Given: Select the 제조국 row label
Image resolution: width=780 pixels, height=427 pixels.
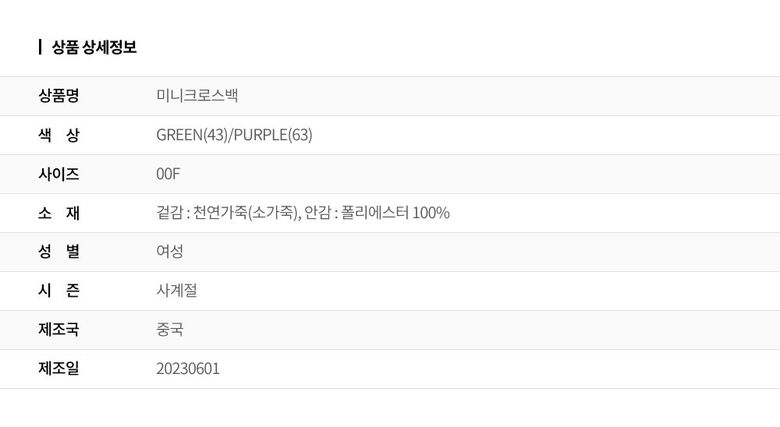Looking at the screenshot, I should coord(59,330).
